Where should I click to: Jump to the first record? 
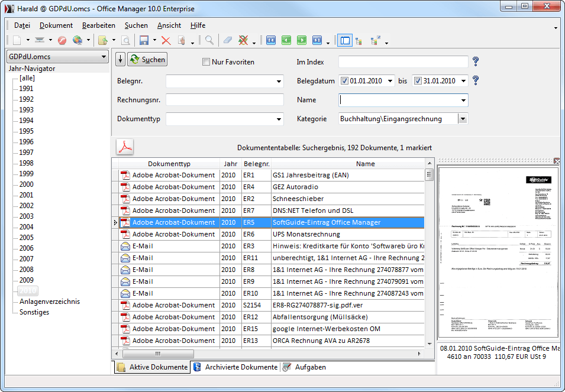[271, 40]
